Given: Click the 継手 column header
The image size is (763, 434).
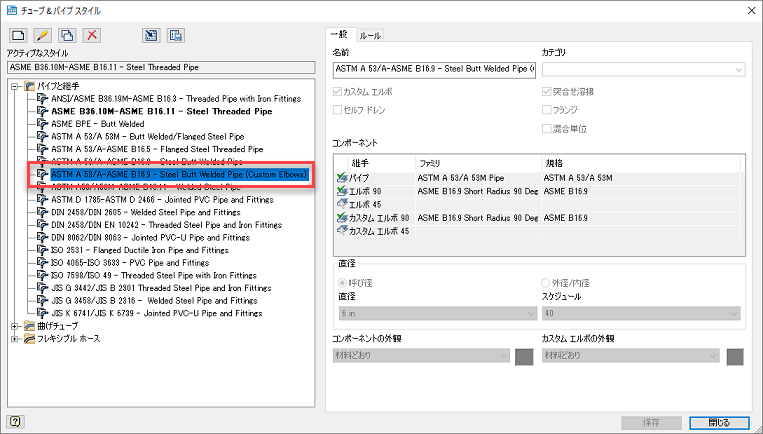Looking at the screenshot, I should (x=381, y=163).
